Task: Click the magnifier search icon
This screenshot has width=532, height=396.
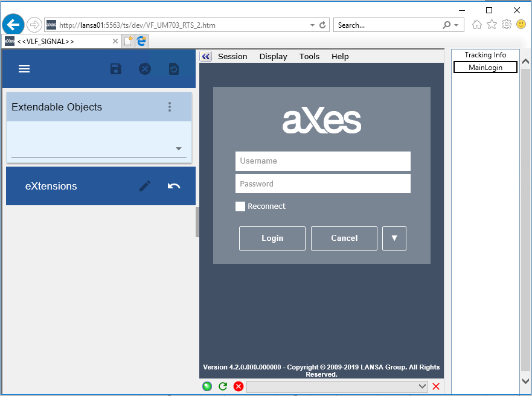Action: [x=446, y=25]
